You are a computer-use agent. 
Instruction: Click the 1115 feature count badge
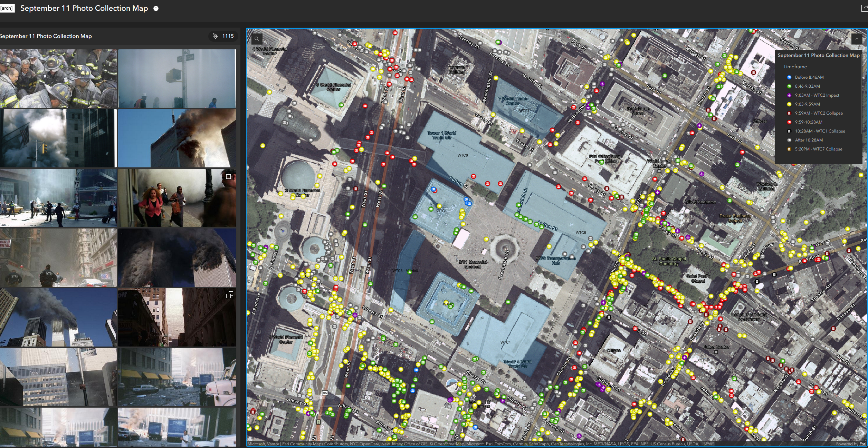tap(224, 36)
